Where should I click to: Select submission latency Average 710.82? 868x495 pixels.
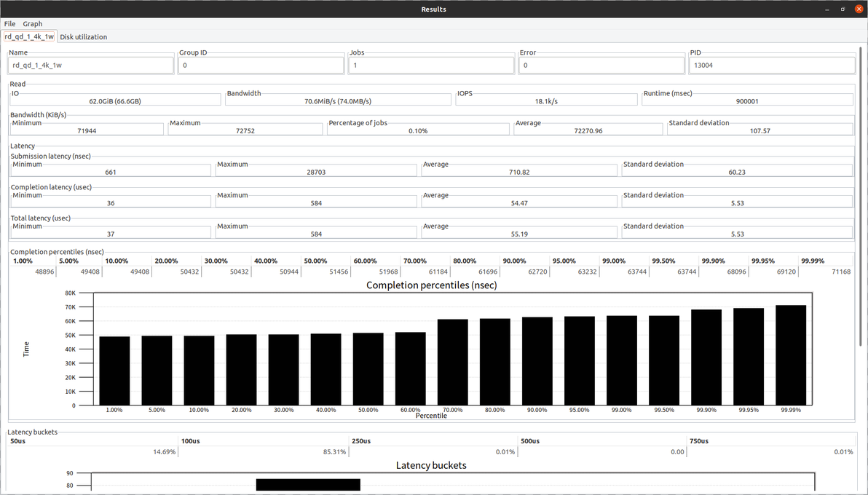click(x=519, y=173)
